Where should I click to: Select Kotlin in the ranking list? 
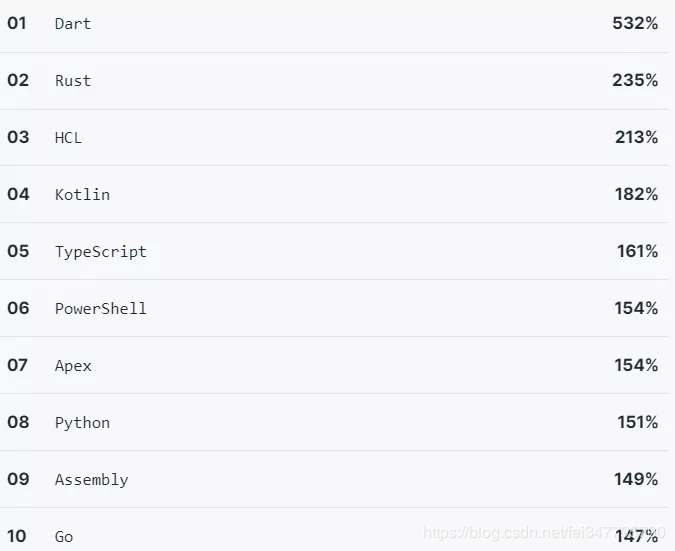click(82, 195)
